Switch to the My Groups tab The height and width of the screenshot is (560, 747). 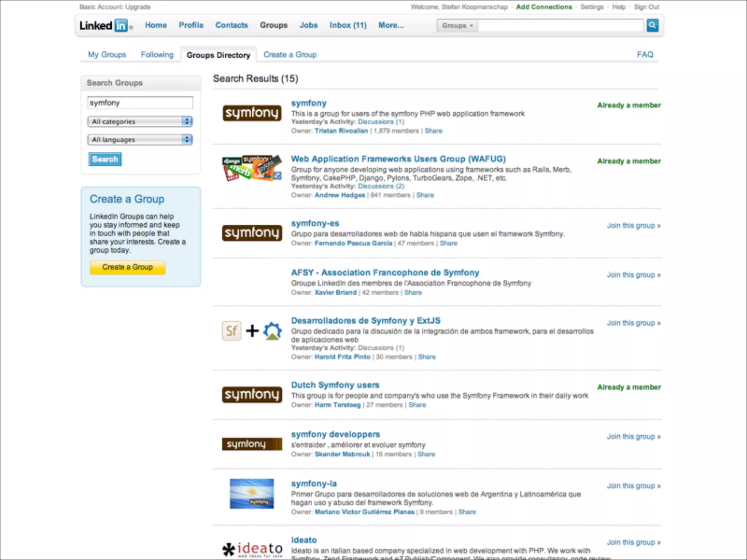(107, 55)
